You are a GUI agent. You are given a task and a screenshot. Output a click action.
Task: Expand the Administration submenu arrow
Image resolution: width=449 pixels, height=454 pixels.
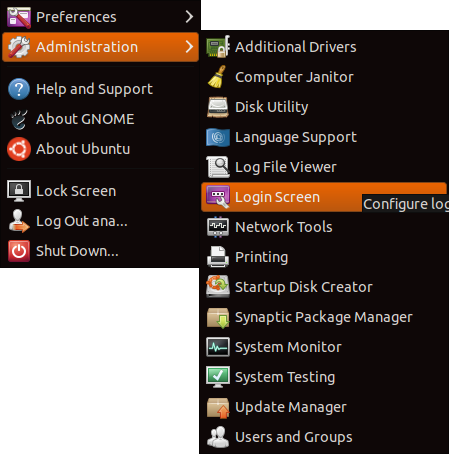(189, 47)
